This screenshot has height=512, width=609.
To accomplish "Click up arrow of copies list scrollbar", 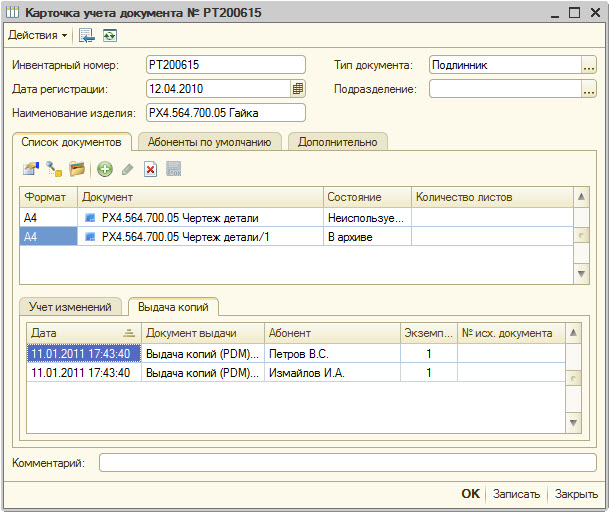I will [x=573, y=333].
